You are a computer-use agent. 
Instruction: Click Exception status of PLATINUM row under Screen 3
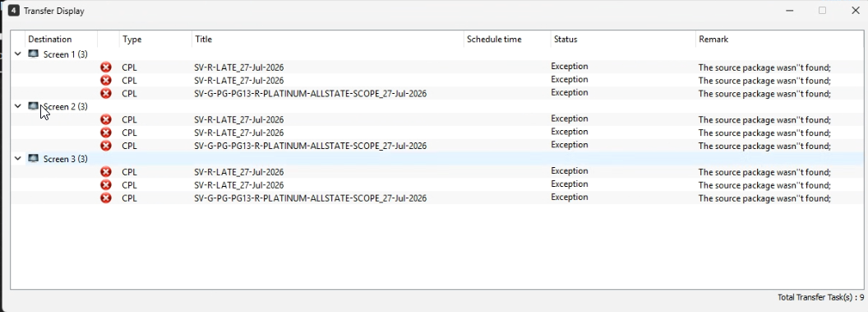pyautogui.click(x=570, y=197)
